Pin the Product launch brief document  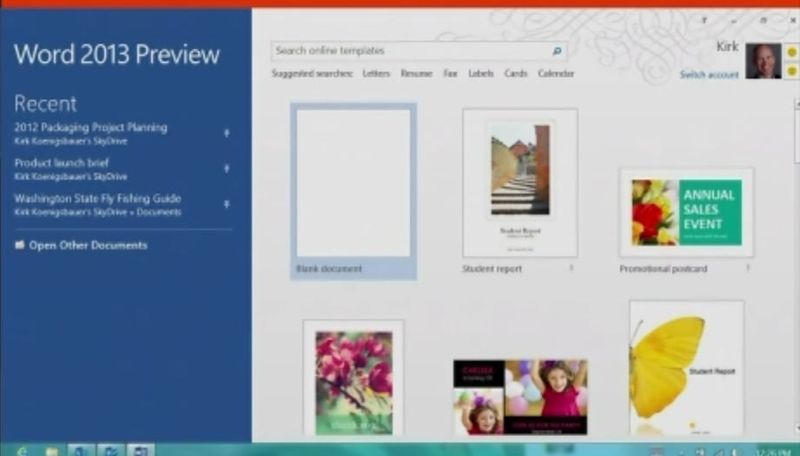(227, 168)
